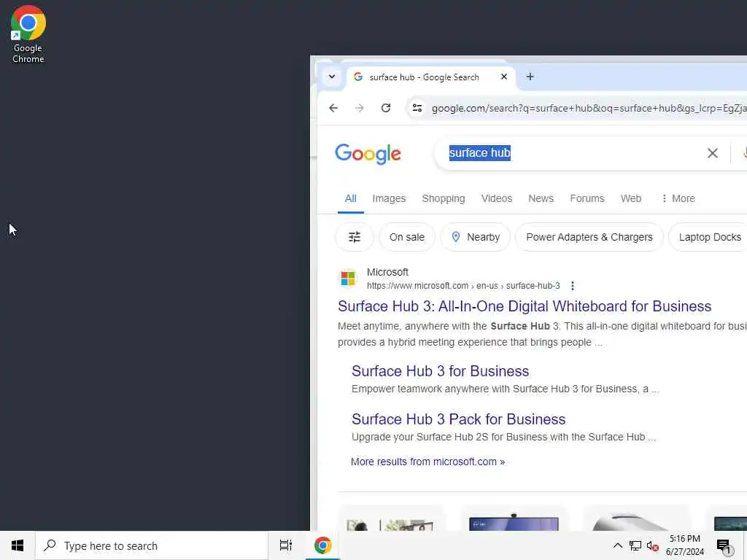This screenshot has width=747, height=560.
Task: Switch to the Shopping tab
Action: [x=444, y=198]
